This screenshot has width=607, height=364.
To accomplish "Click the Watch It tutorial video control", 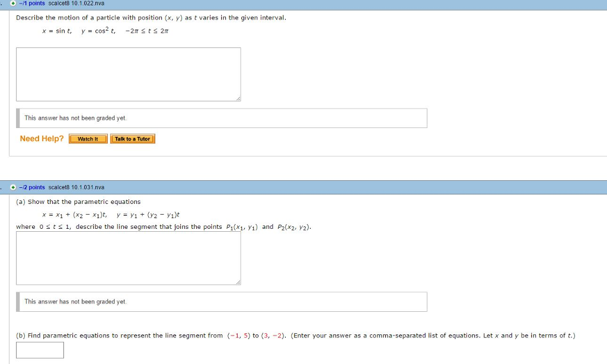I will [x=88, y=138].
